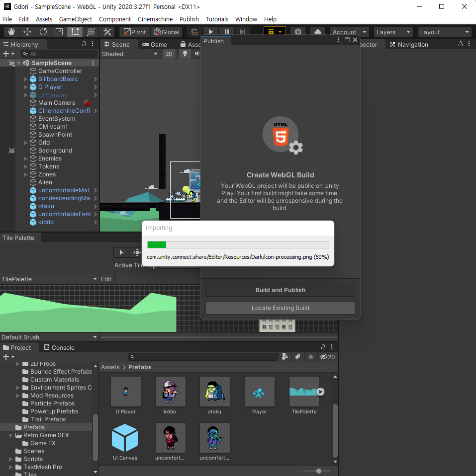Play the TilePalette asset preview arrow
This screenshot has width=476, height=476.
pos(320,392)
